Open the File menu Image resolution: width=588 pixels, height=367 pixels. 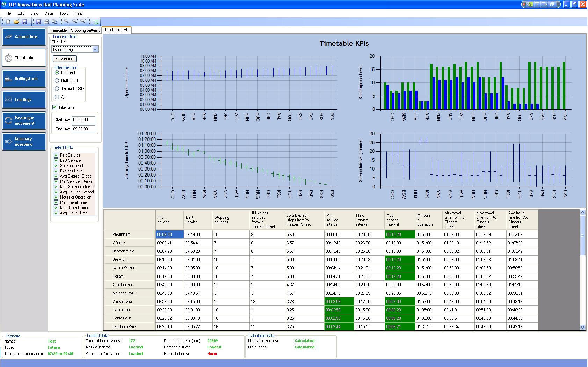coord(8,13)
